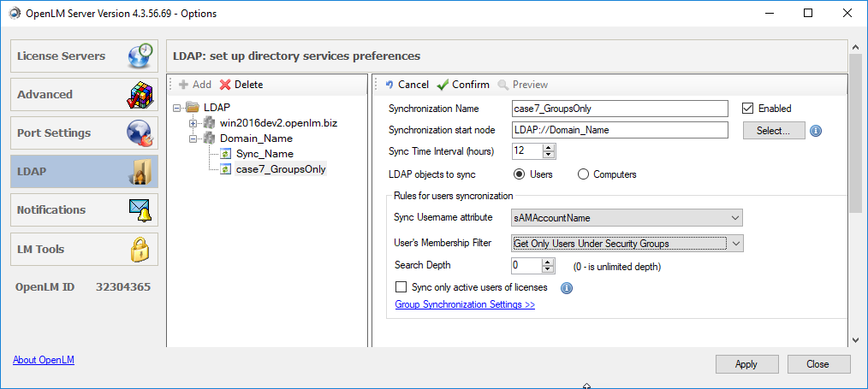Click the Apply button
This screenshot has height=389, width=868.
point(746,364)
